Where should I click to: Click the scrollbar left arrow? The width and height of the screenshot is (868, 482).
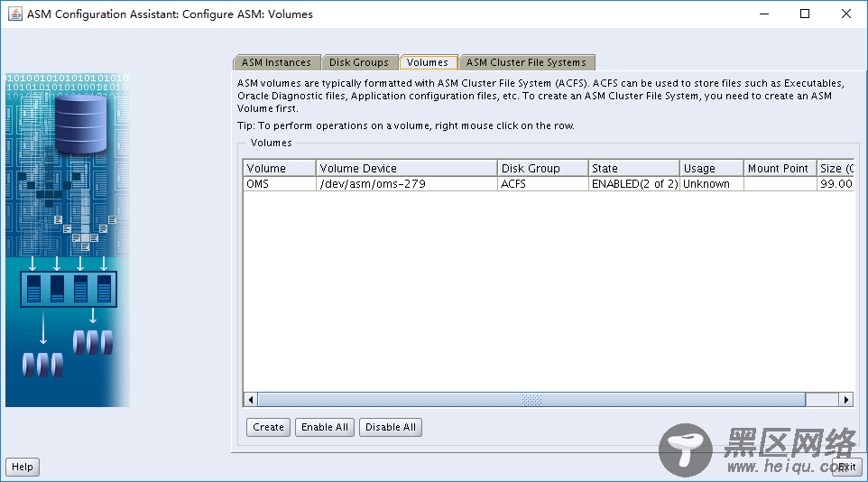(251, 400)
